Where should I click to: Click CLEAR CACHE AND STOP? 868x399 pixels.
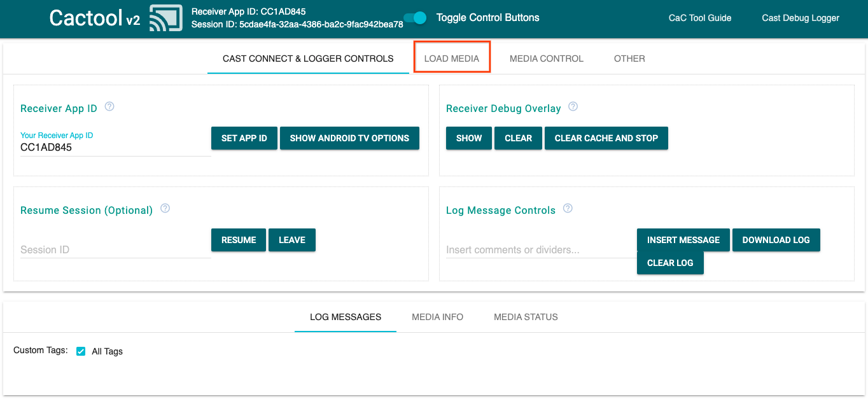(x=606, y=137)
